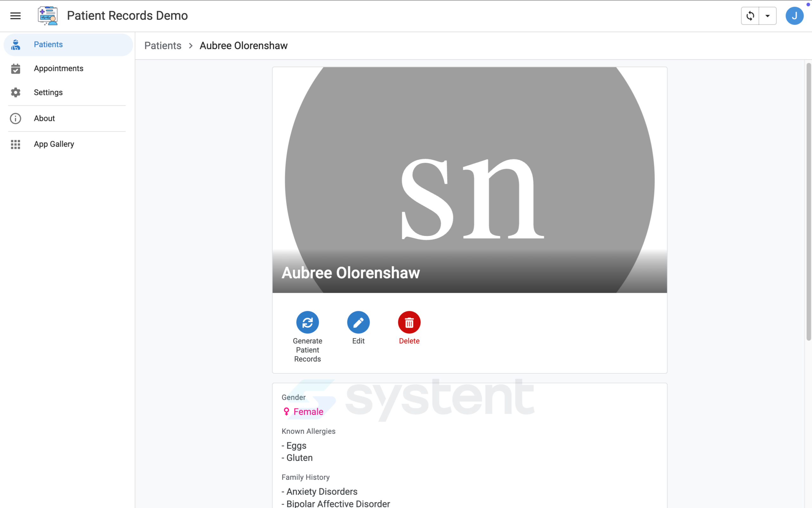The width and height of the screenshot is (812, 508).
Task: Click the red Delete trash icon
Action: (x=409, y=322)
